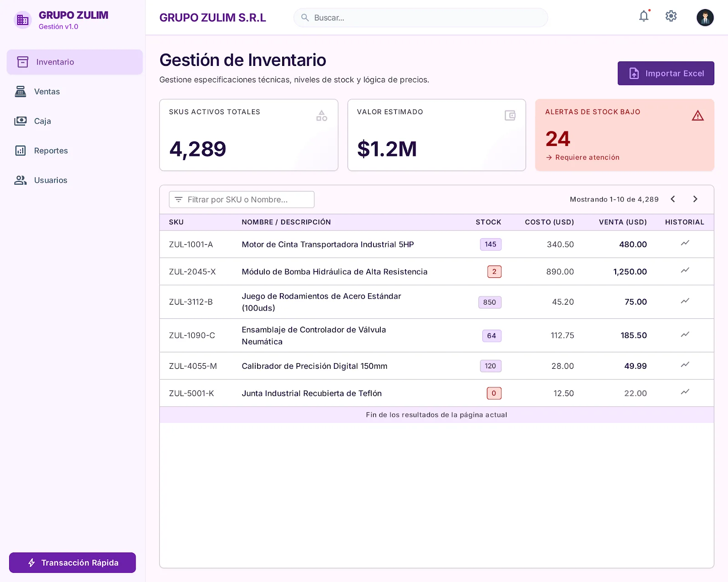This screenshot has width=728, height=582.
Task: Click sale price 1,250.00
Action: (x=630, y=271)
